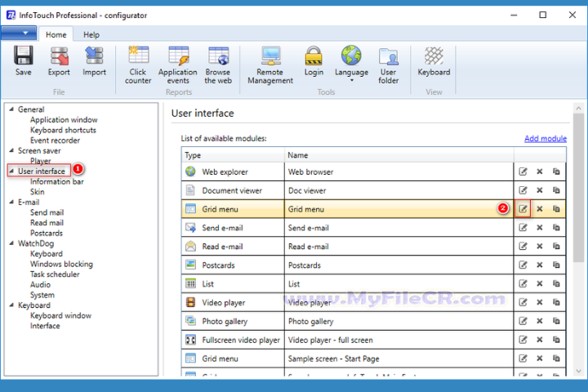Duplicate the Web browser module
The width and height of the screenshot is (588, 392).
point(556,171)
